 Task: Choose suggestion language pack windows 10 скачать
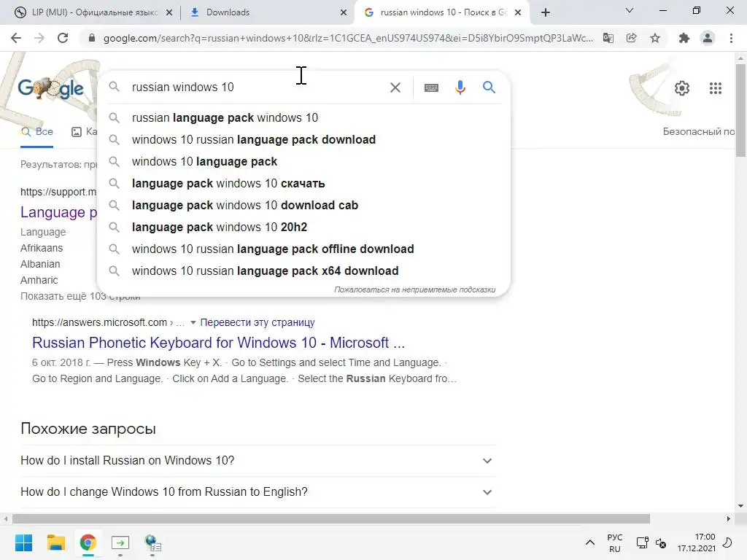[303, 183]
